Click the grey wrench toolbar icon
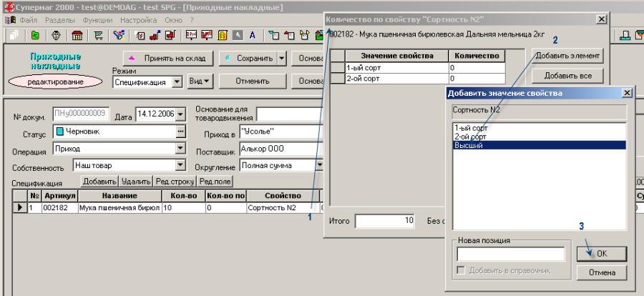Viewport: 644px width, 296px height. (x=238, y=35)
